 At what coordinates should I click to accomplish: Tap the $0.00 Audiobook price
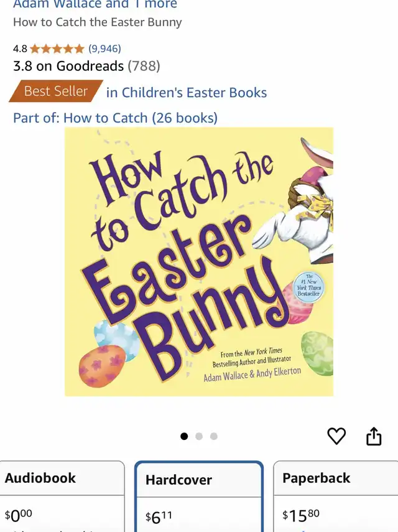[x=18, y=515]
